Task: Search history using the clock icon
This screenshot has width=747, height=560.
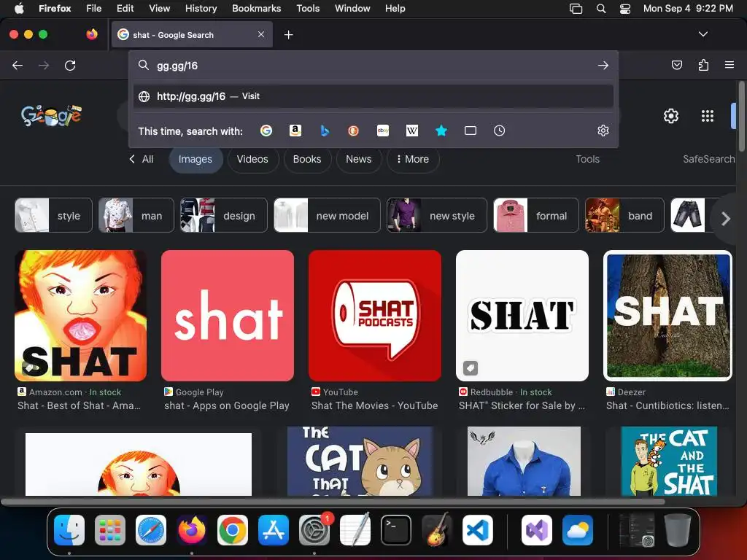Action: [499, 131]
